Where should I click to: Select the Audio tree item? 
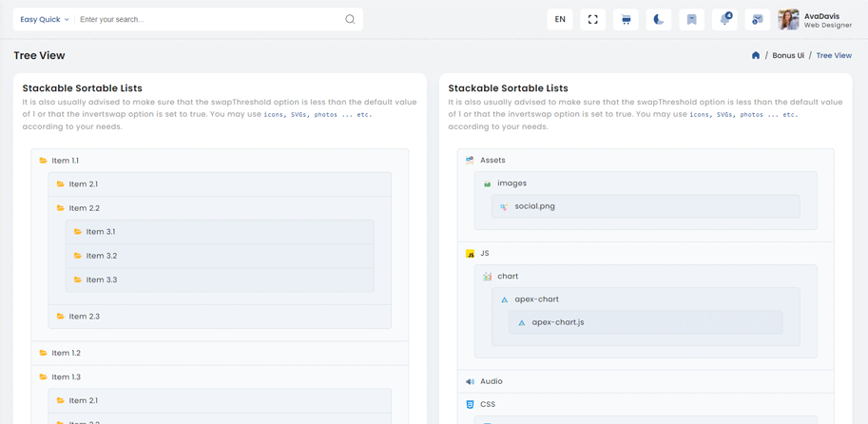(491, 381)
